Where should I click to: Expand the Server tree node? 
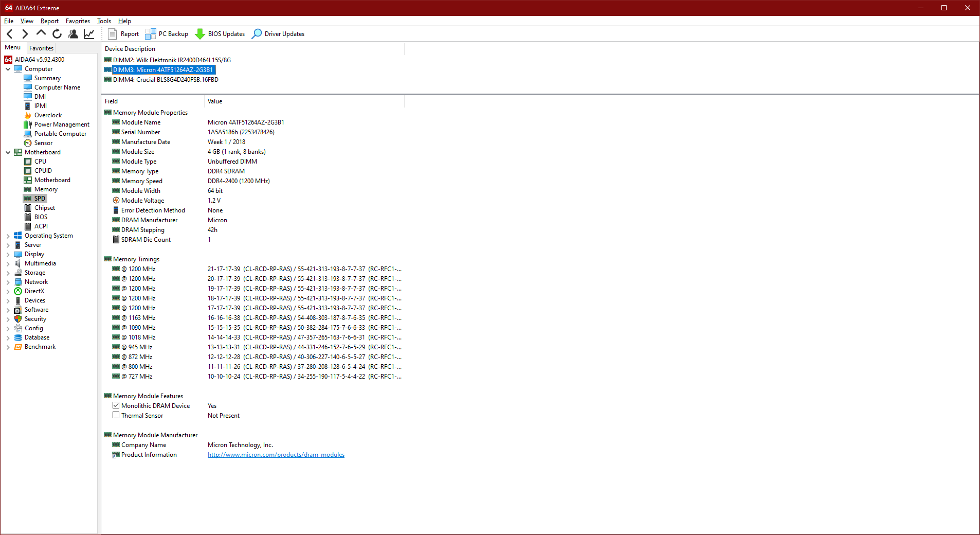tap(8, 245)
